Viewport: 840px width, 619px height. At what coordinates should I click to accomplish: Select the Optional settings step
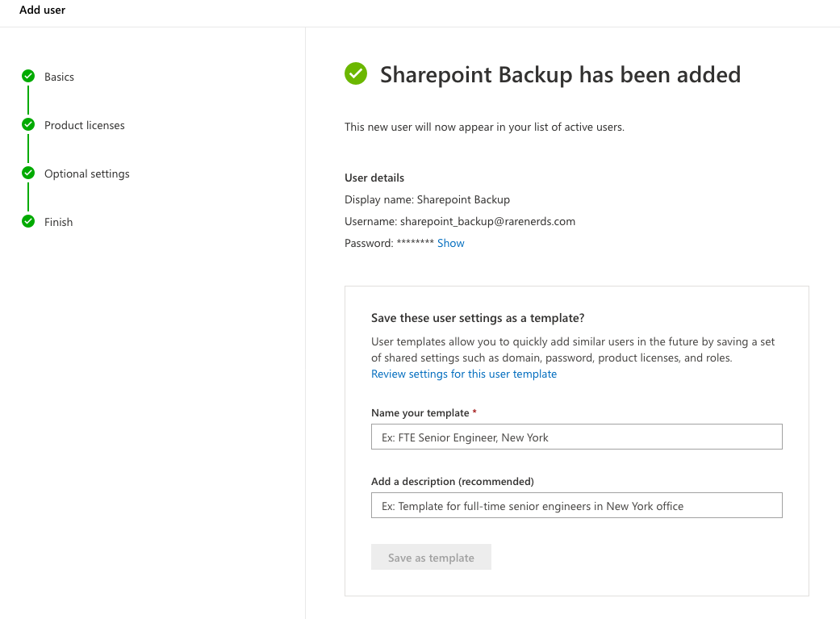(x=86, y=174)
